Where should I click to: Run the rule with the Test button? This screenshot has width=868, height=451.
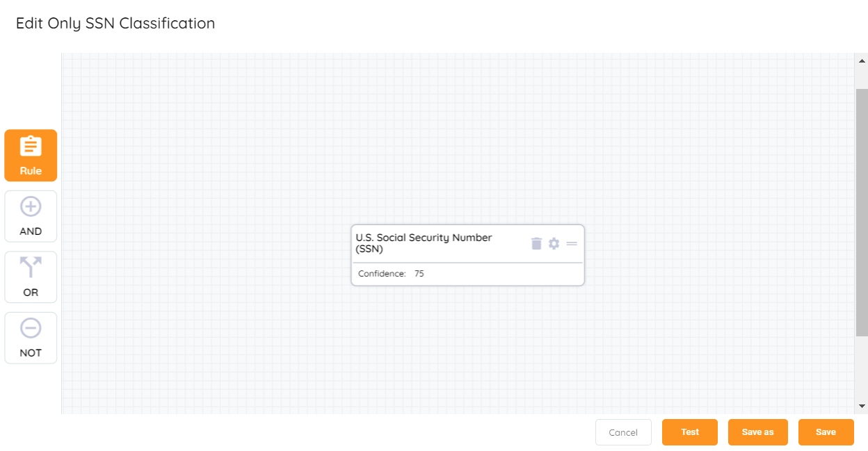pyautogui.click(x=689, y=432)
